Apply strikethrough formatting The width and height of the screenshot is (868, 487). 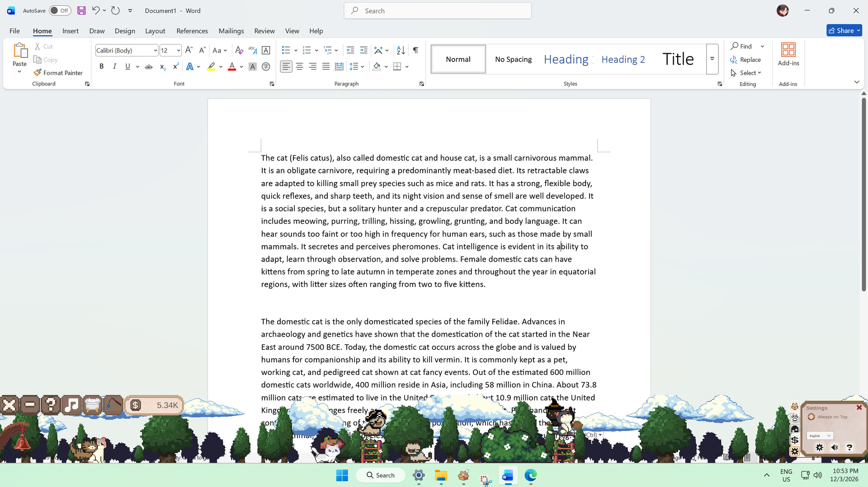point(148,67)
